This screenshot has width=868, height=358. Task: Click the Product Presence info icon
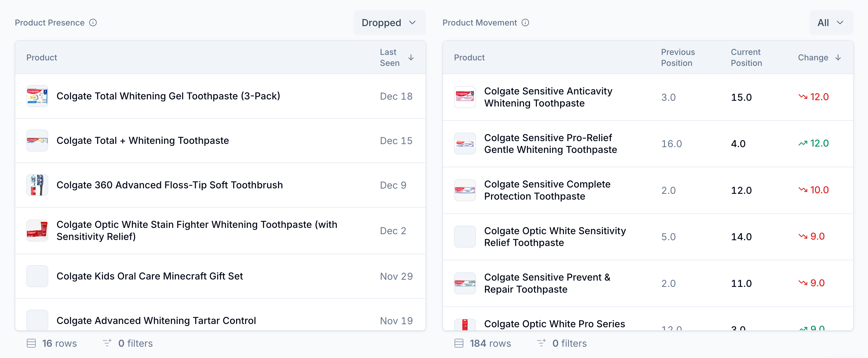coord(93,23)
